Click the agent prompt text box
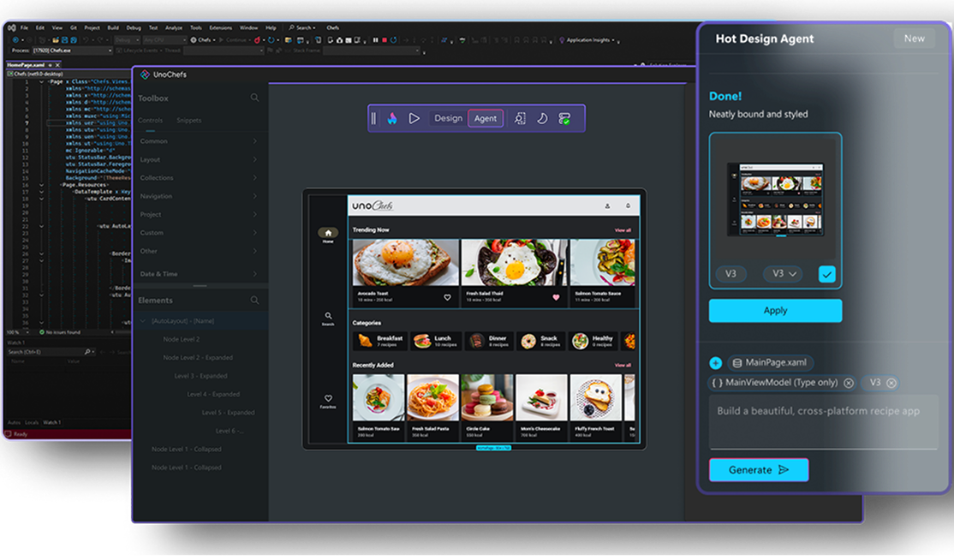 point(823,421)
